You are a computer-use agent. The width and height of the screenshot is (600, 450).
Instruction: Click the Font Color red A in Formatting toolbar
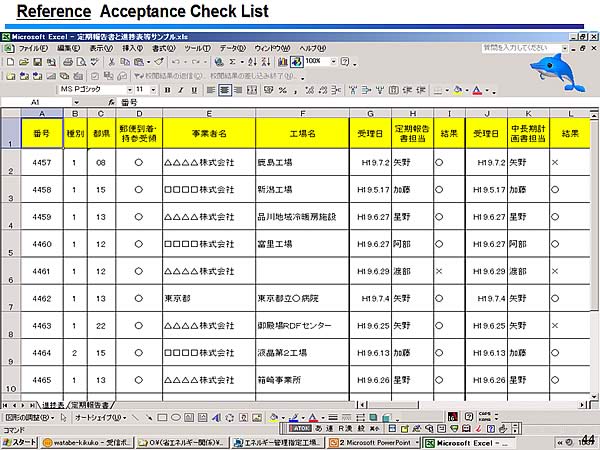(477, 90)
